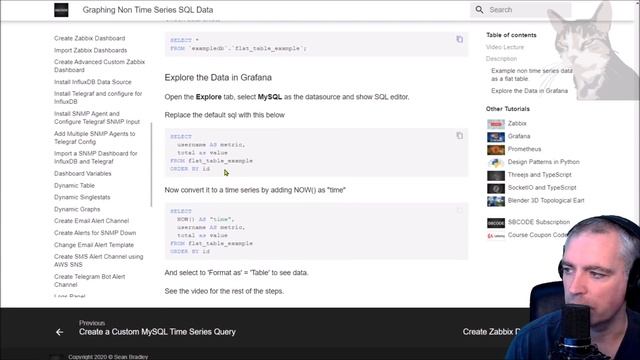Jump to Description in table of contents
This screenshot has width=640, height=360.
501,59
